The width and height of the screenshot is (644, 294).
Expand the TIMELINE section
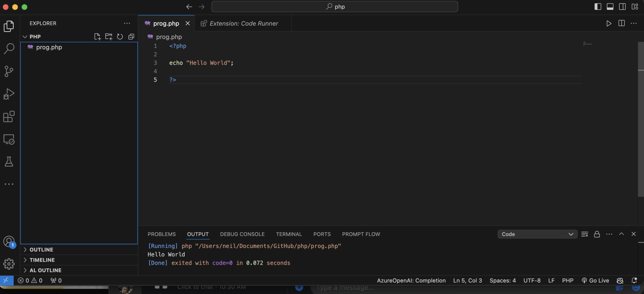coord(42,260)
